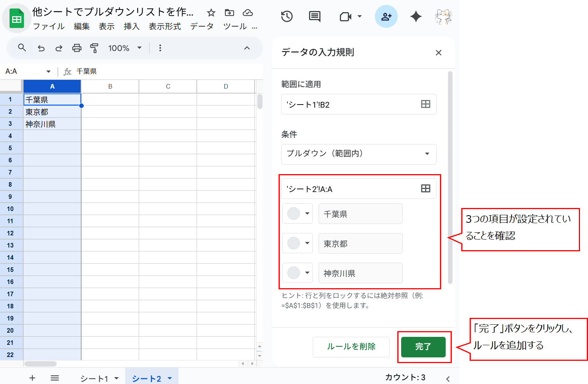Select the paint format tool
Image resolution: width=588 pixels, height=384 pixels.
click(94, 48)
